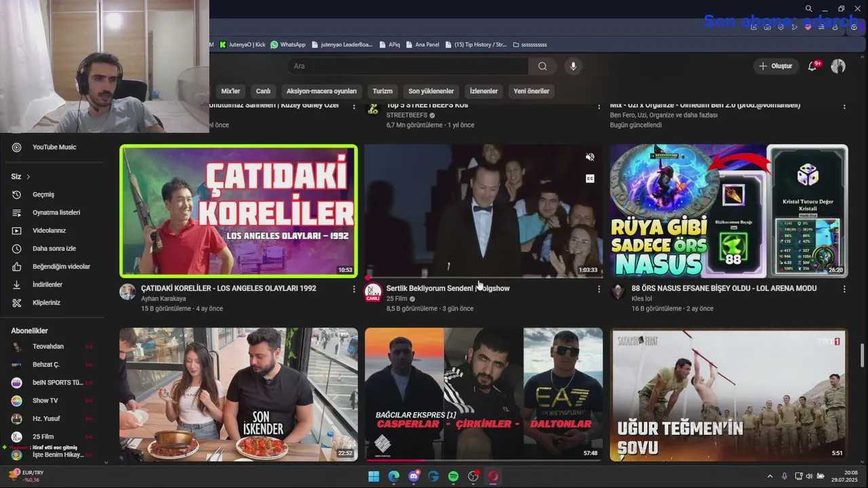Screen dimensions: 868x488
Task: Open Tip History / Str... bookmark
Action: (475, 45)
